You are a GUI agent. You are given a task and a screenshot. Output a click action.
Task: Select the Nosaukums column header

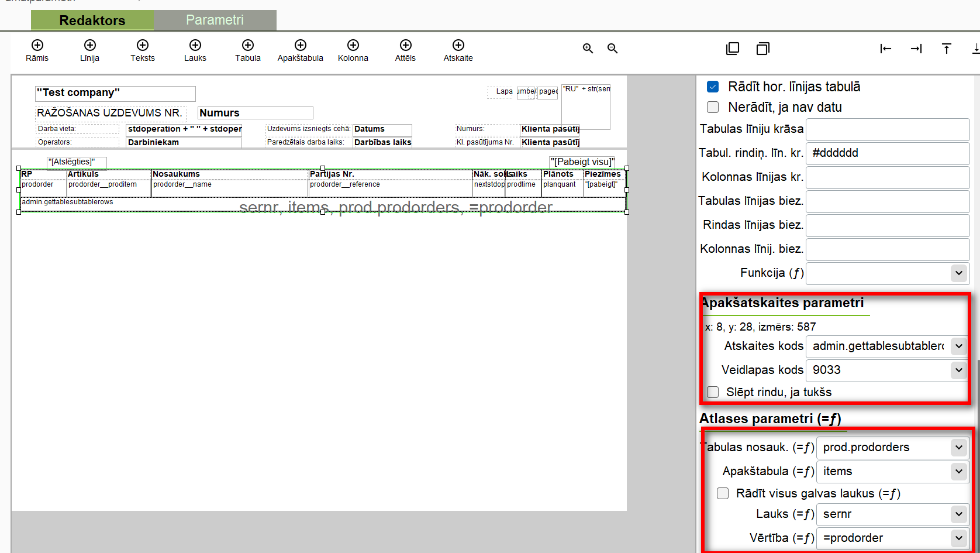230,174
